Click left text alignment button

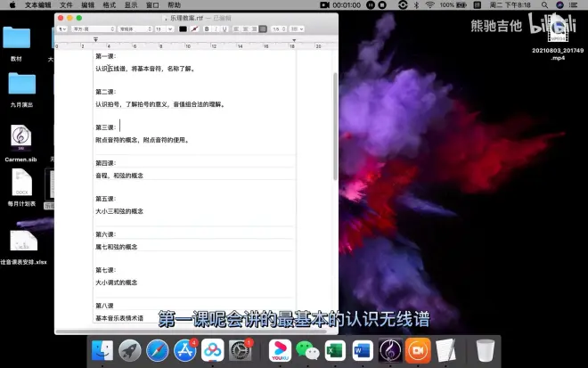[236, 29]
